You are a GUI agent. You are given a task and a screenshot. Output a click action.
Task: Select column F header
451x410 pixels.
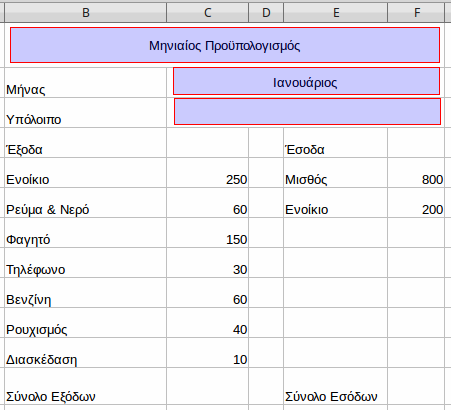416,13
